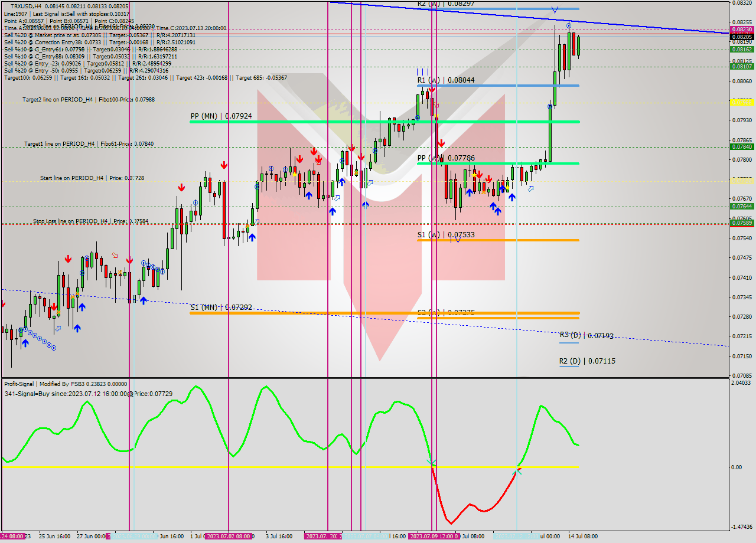This screenshot has width=756, height=543.
Task: Select the R2 (D) 0.07115 label
Action: pyautogui.click(x=587, y=361)
